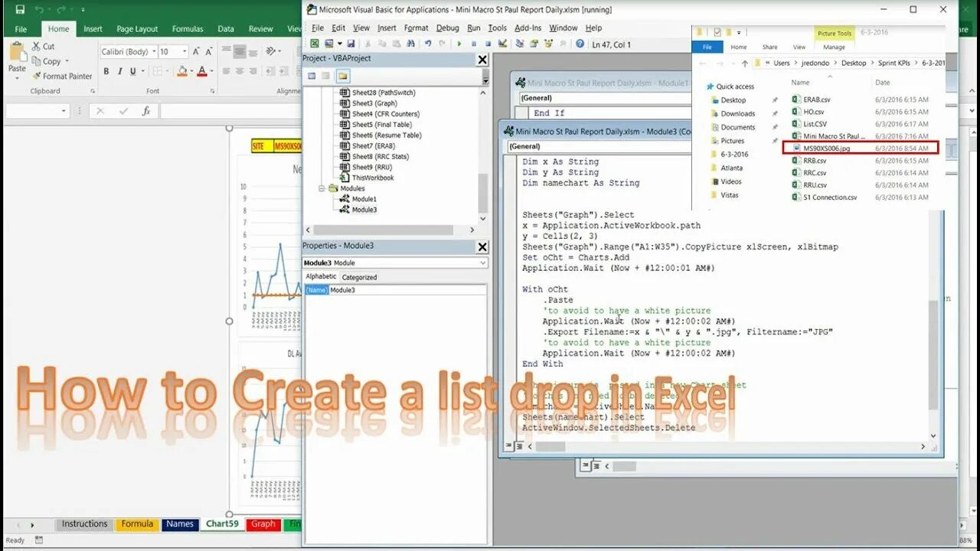Switch to Excel Page Layout ribbon tab
This screenshot has height=551, width=980.
coord(137,29)
